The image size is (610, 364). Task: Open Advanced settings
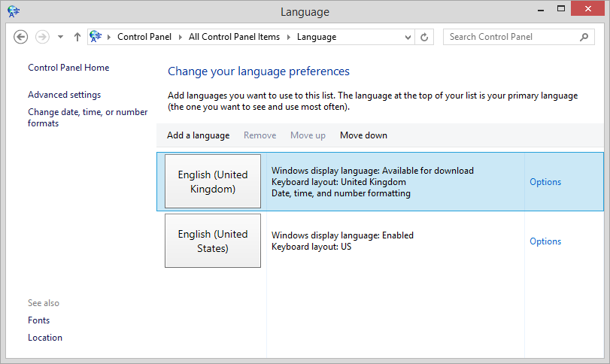(64, 95)
